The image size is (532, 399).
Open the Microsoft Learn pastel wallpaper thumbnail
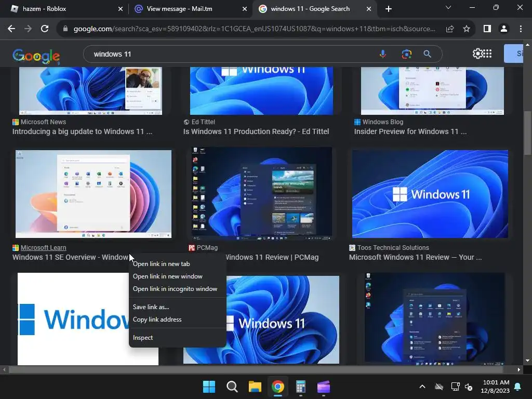click(94, 194)
